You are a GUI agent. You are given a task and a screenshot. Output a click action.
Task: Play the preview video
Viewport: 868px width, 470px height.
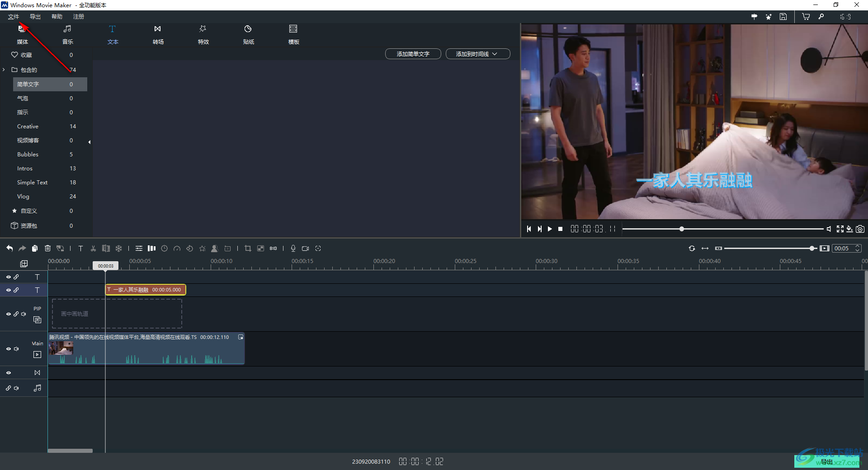[550, 229]
